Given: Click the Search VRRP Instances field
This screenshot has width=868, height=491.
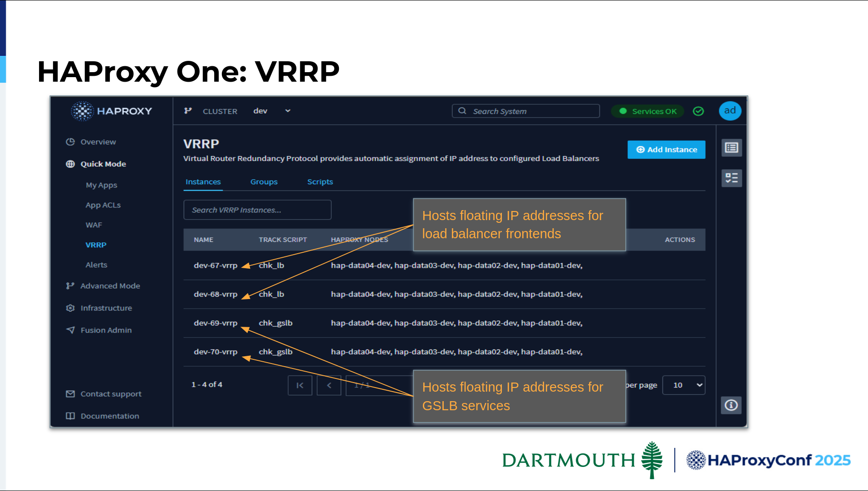Looking at the screenshot, I should [257, 210].
